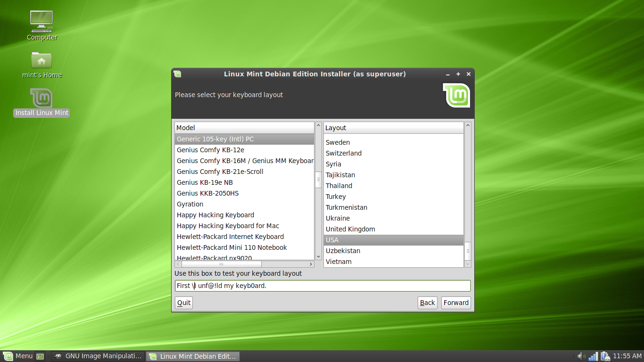This screenshot has height=362, width=644.
Task: Open the clock showing 11:55 AM
Action: (627, 356)
